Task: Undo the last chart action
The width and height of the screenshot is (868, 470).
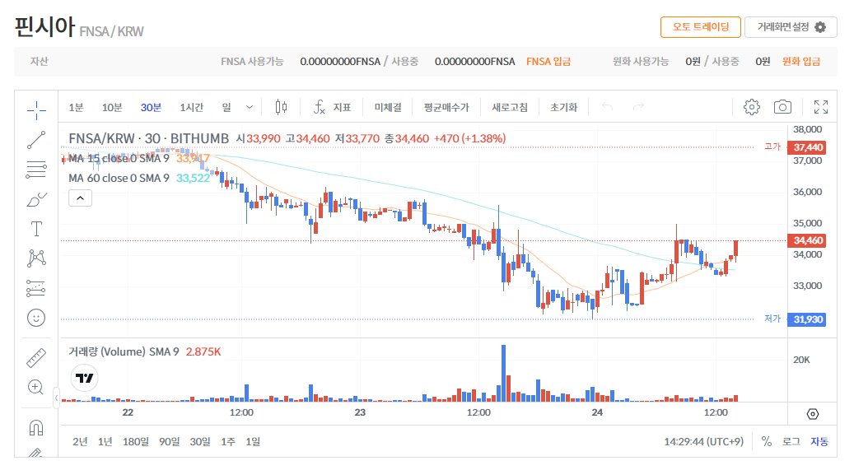Action: coord(607,106)
